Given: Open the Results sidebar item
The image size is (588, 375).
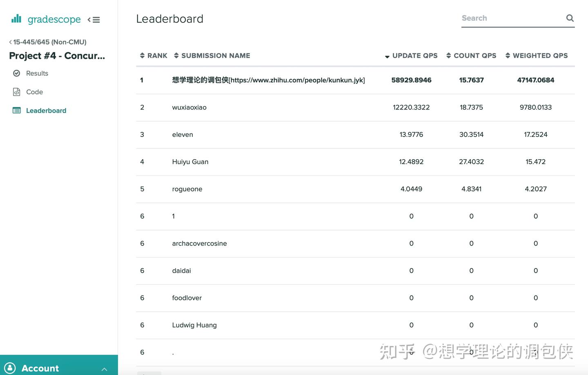Looking at the screenshot, I should coord(37,73).
